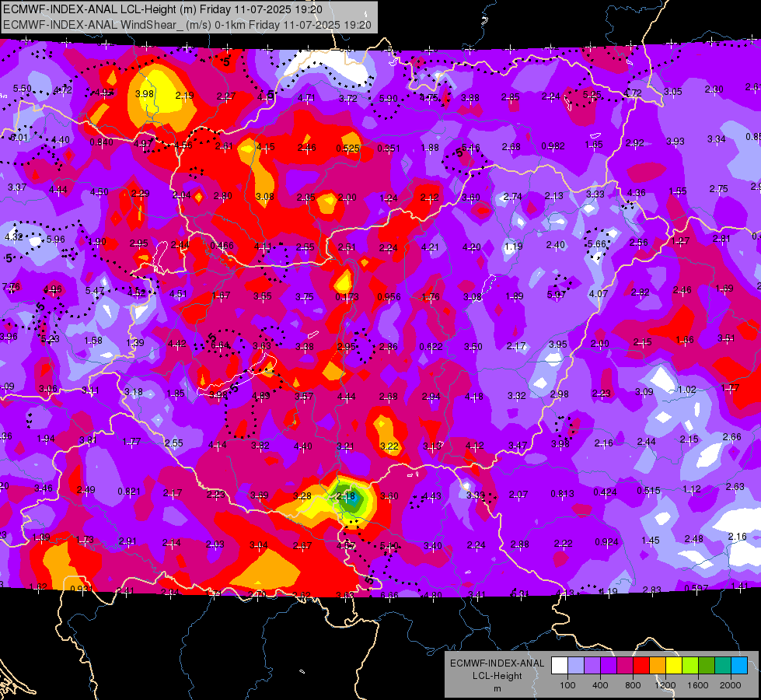Click the 0.840 wind shear value

101,142
